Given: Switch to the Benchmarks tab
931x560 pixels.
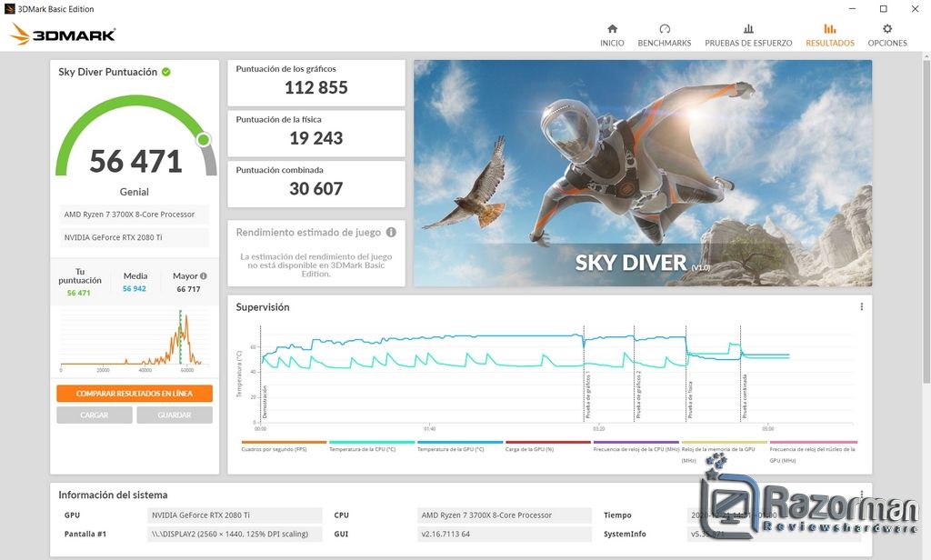Looking at the screenshot, I should pos(665,35).
